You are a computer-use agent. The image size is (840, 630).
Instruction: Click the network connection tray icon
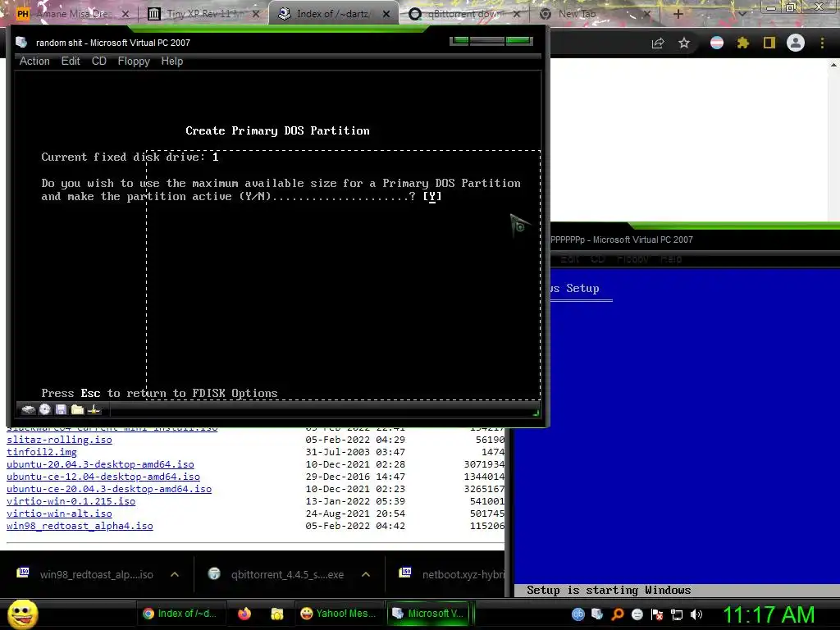(677, 614)
